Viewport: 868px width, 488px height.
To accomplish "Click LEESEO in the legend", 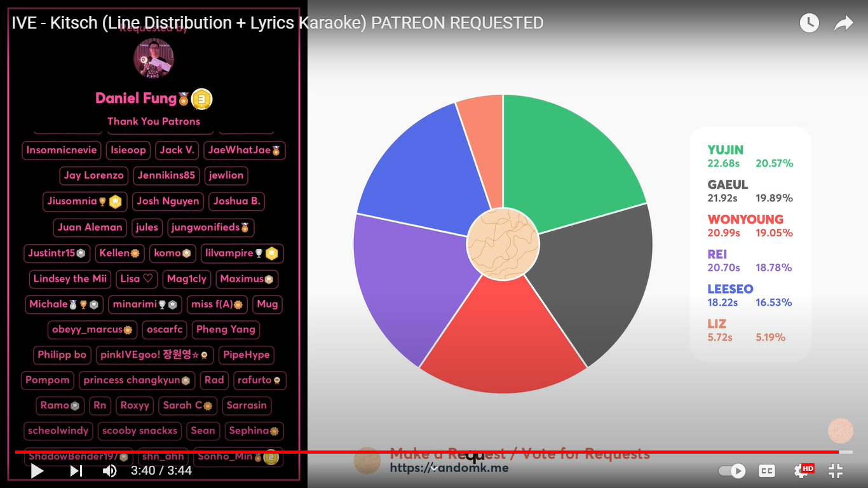I will point(731,289).
